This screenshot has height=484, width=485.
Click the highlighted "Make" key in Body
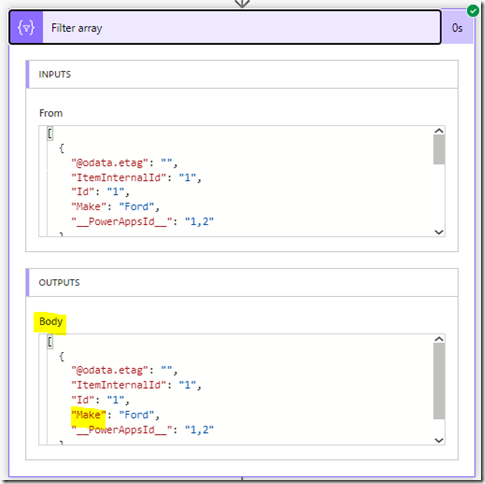click(x=88, y=415)
